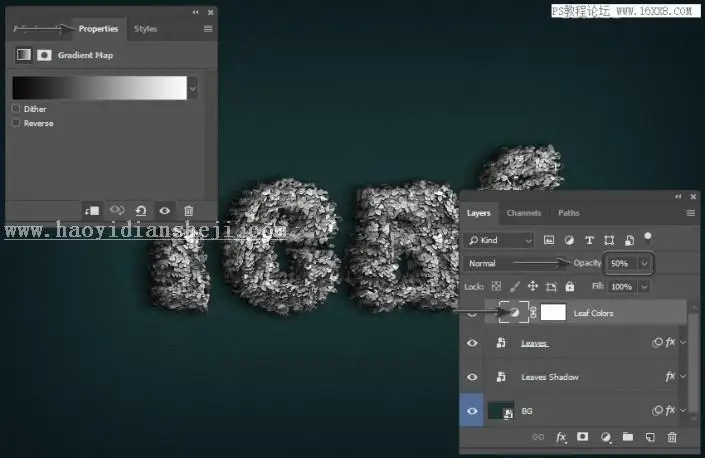Expand Leaves Shadow layer effects chevron
Image resolution: width=705 pixels, height=458 pixels.
(683, 377)
